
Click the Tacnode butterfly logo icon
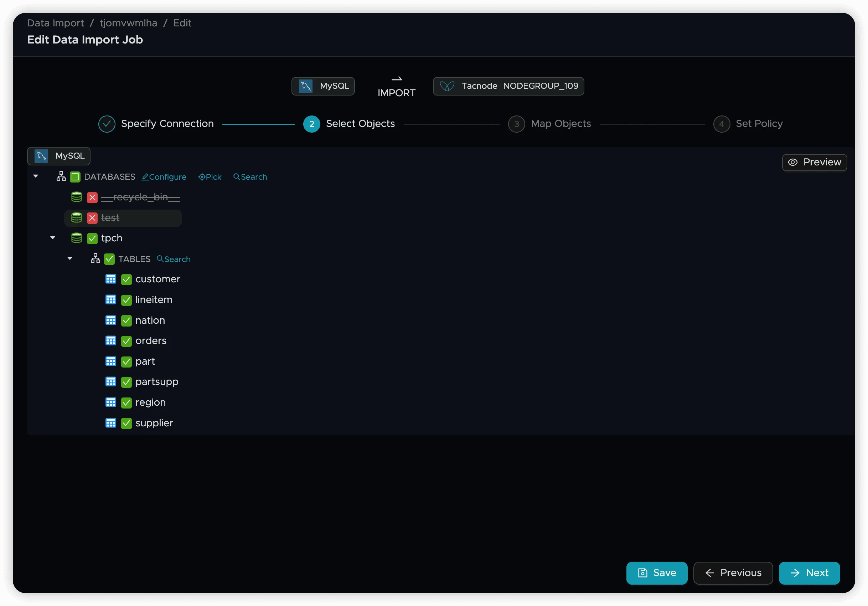[447, 86]
